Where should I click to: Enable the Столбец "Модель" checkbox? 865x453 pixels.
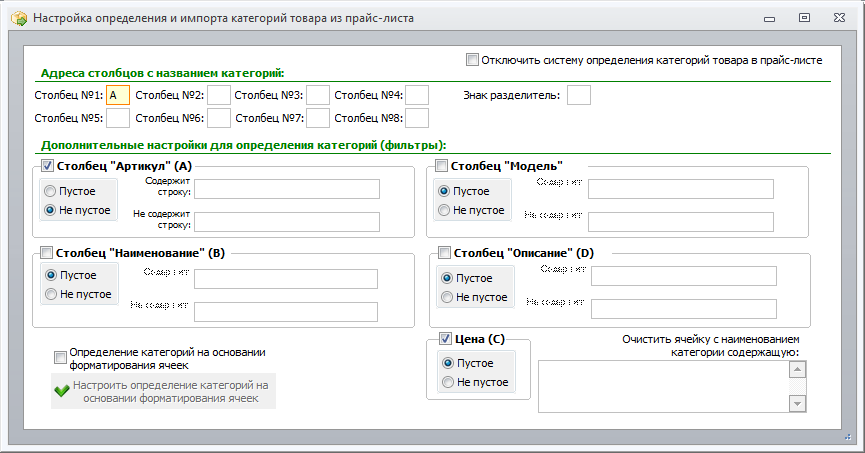point(441,166)
